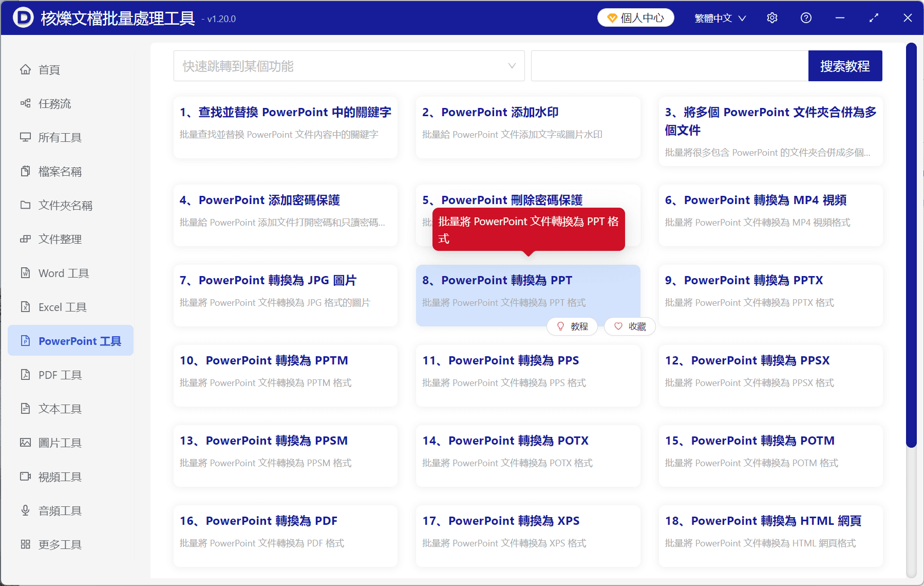This screenshot has width=924, height=586.
Task: Open the 繁體中文 language dropdown
Action: coord(720,17)
